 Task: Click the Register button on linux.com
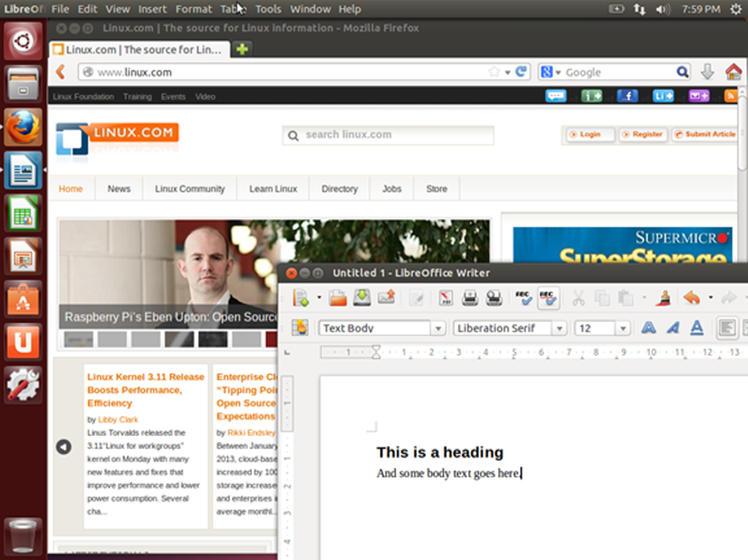pos(642,134)
